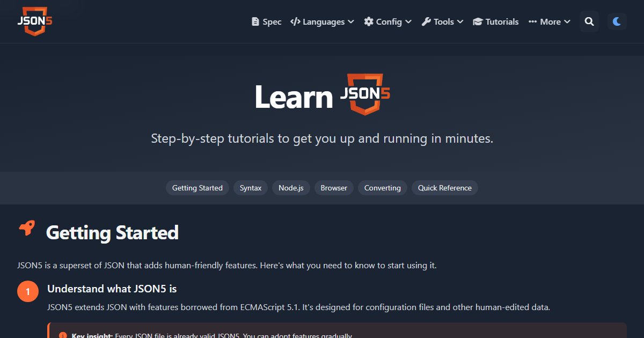
Task: Click the JSON5 logo in the header
Action: click(x=34, y=21)
